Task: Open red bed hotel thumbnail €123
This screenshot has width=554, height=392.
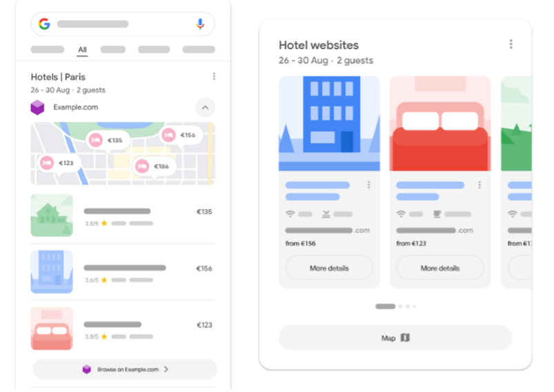Action: [52, 329]
